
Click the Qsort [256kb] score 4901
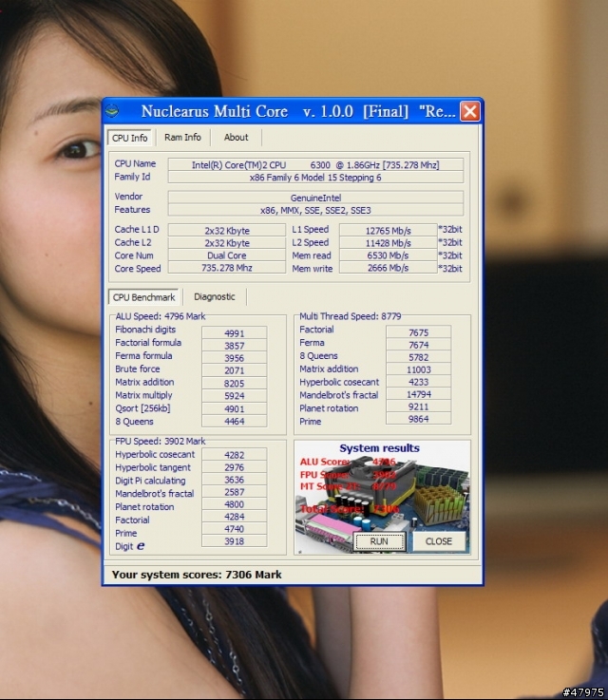(235, 408)
